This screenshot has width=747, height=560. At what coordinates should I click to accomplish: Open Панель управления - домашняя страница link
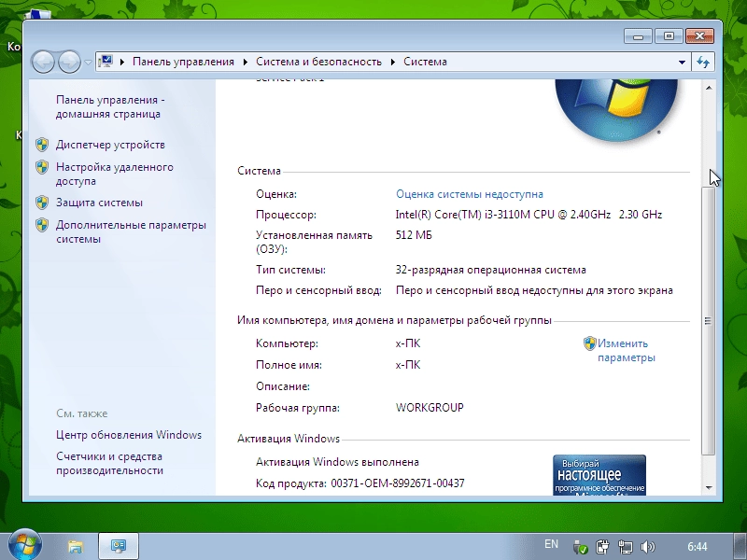[110, 106]
